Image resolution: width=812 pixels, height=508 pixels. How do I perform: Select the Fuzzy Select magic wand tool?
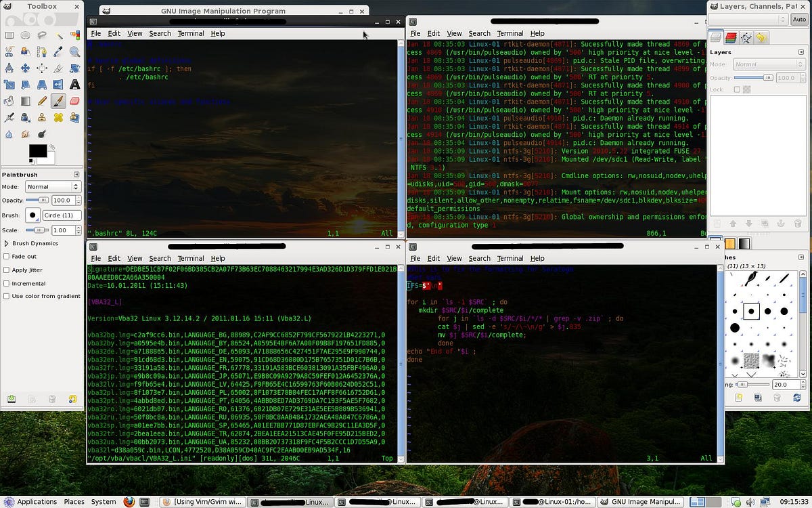pyautogui.click(x=57, y=35)
